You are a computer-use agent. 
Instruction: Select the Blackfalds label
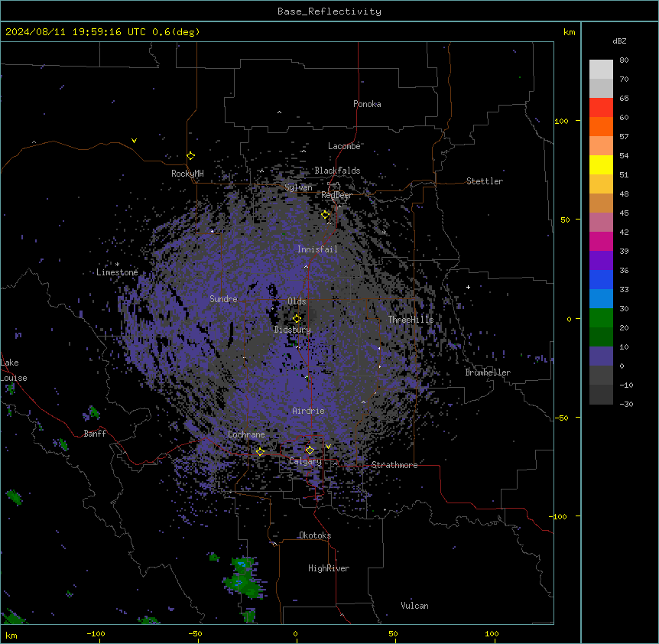[337, 171]
